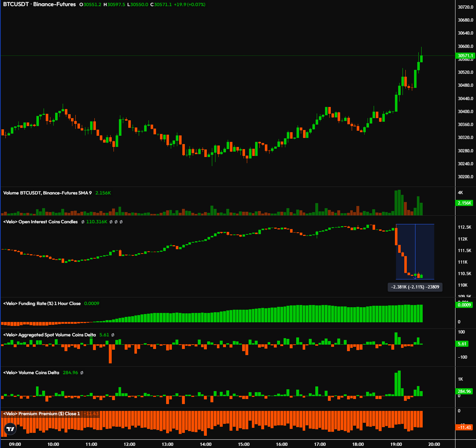Click the 284.96 Volume Coins Delta axis tag
Viewport: 476px width, 448px height.
464,391
